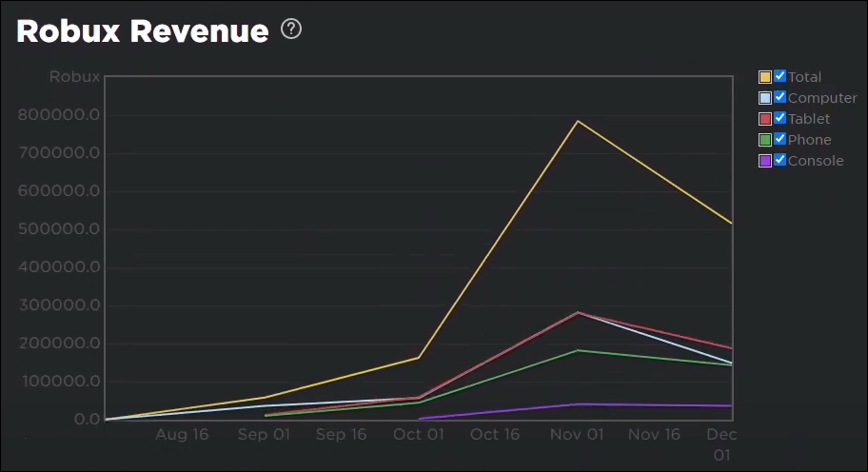Toggle the Computer series checkbox
868x472 pixels.
tap(780, 97)
